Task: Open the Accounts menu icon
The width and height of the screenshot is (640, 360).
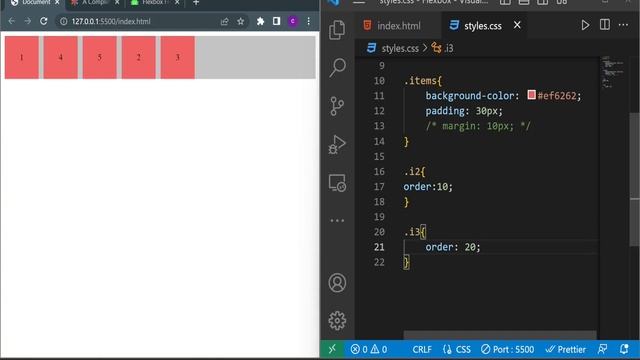Action: tap(337, 283)
